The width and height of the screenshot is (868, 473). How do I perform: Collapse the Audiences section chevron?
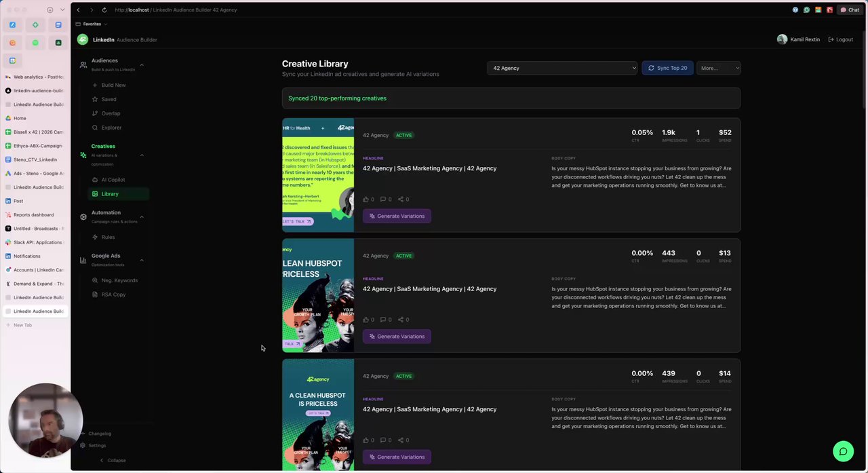click(x=142, y=64)
